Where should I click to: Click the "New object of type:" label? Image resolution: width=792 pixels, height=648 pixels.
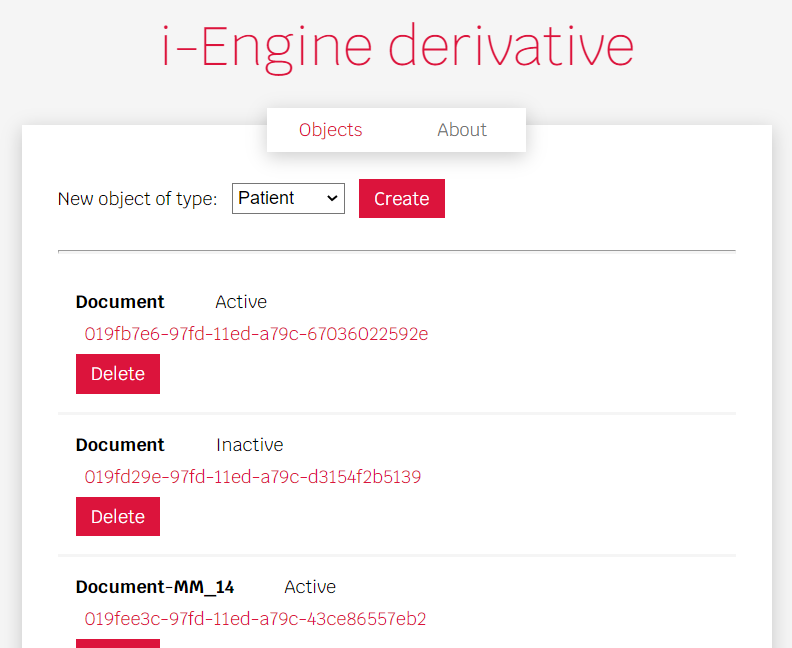137,199
